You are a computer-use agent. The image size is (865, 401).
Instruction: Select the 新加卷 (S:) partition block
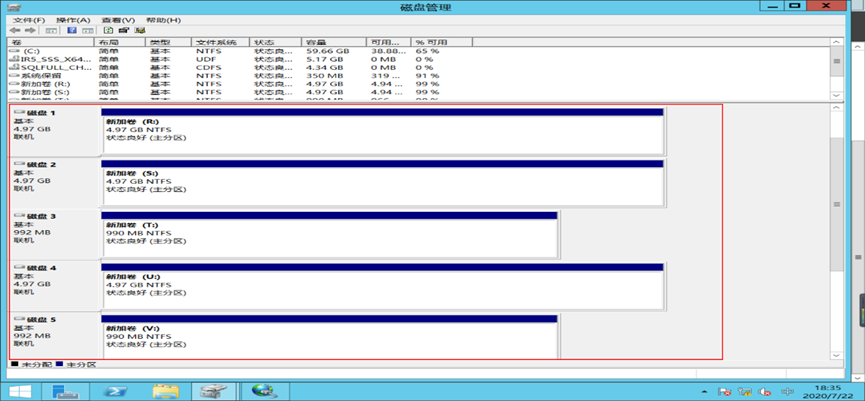pyautogui.click(x=382, y=183)
